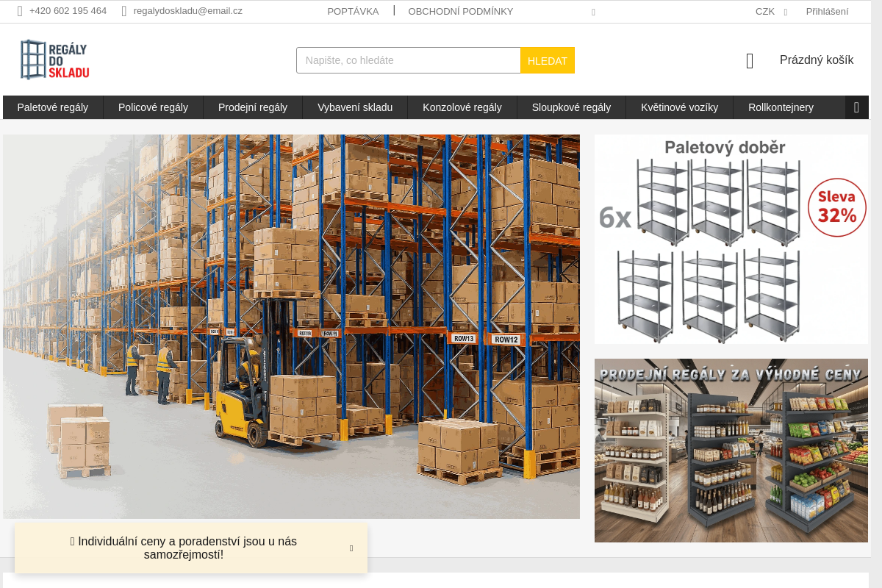Open the POPTÁVKA link

coord(353,12)
